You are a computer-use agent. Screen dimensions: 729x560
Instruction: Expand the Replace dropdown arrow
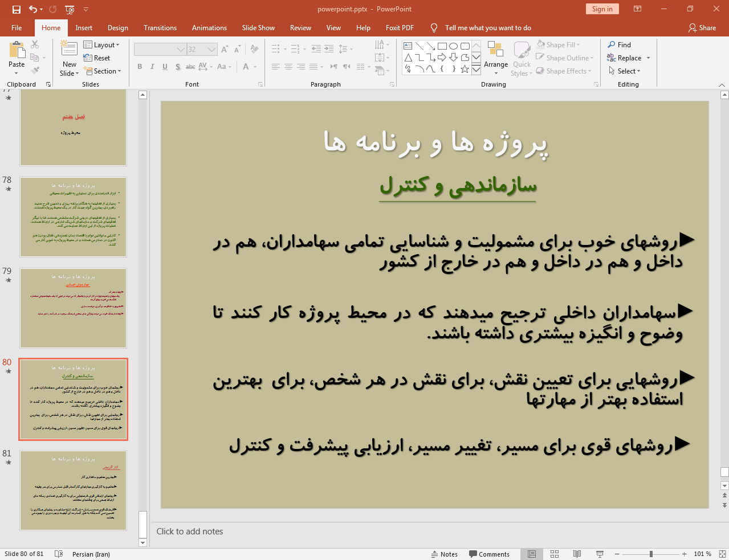pos(648,58)
